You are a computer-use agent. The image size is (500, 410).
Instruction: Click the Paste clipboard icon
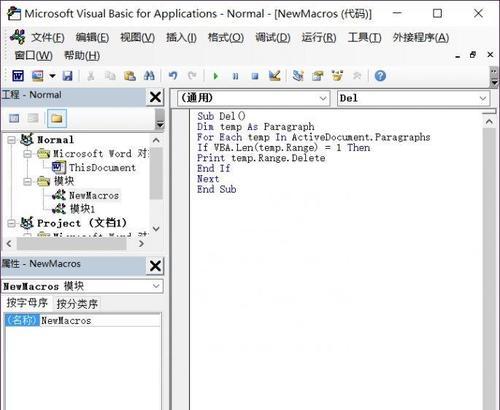[x=130, y=76]
